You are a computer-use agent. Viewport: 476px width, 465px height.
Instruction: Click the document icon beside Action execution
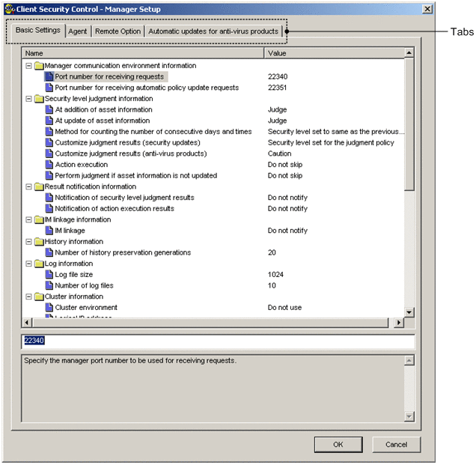49,165
